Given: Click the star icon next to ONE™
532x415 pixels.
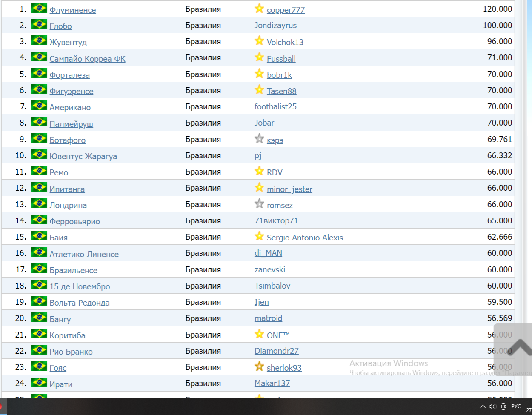Looking at the screenshot, I should click(x=259, y=334).
